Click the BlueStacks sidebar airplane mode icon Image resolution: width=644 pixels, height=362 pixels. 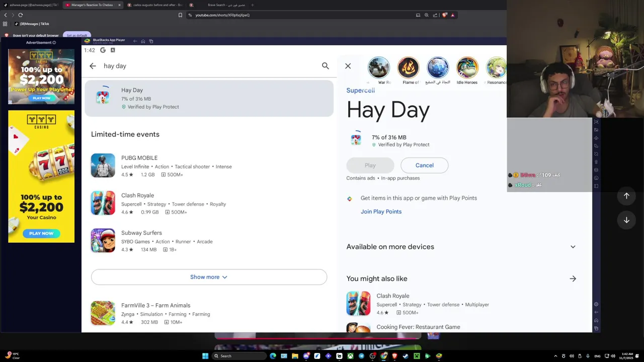[x=596, y=138]
